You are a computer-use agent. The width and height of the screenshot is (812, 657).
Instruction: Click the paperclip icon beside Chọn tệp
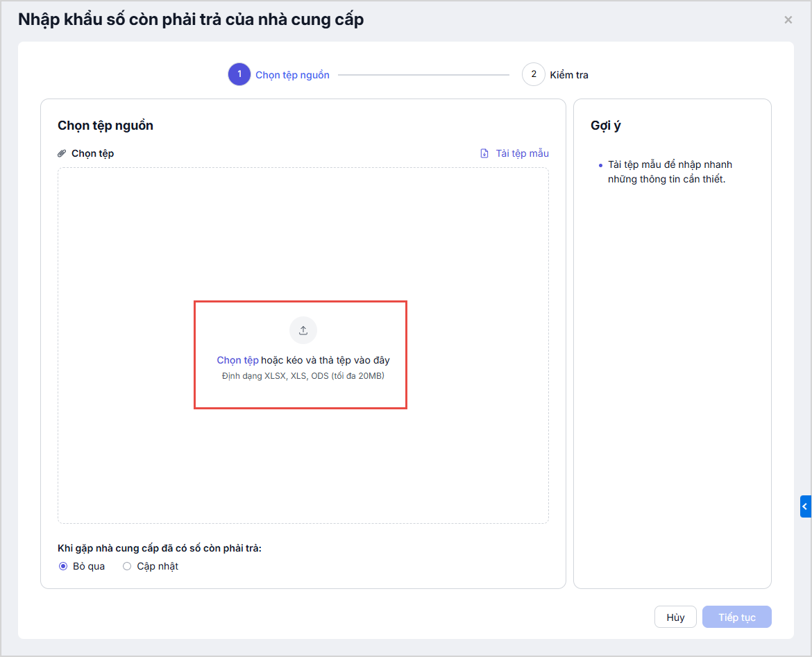tap(62, 153)
